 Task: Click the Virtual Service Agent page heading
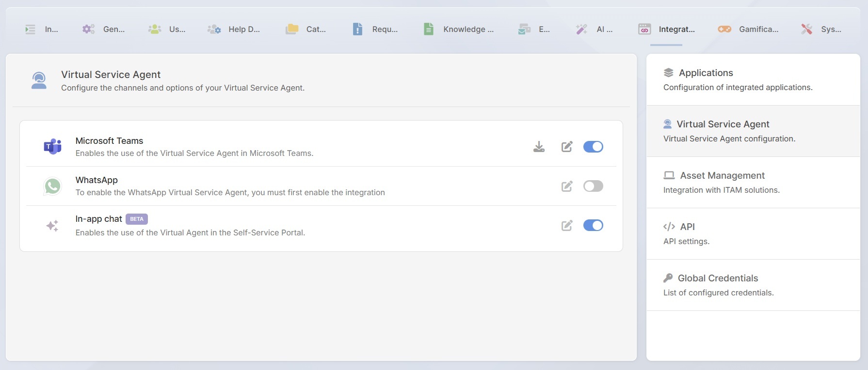(111, 75)
